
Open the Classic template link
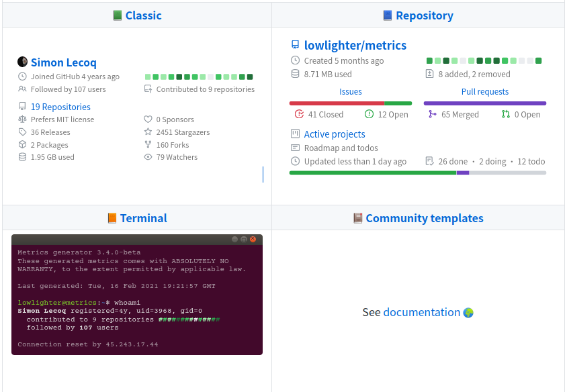click(x=143, y=15)
